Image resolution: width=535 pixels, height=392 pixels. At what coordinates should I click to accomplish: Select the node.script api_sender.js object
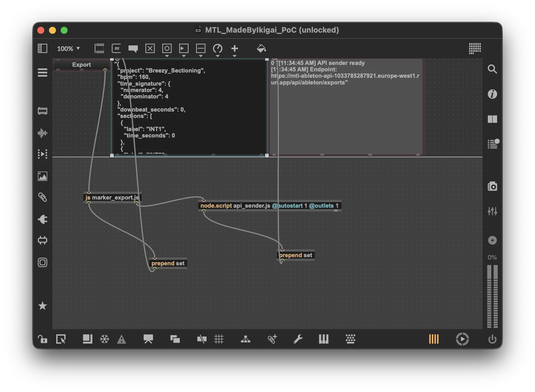coord(270,206)
